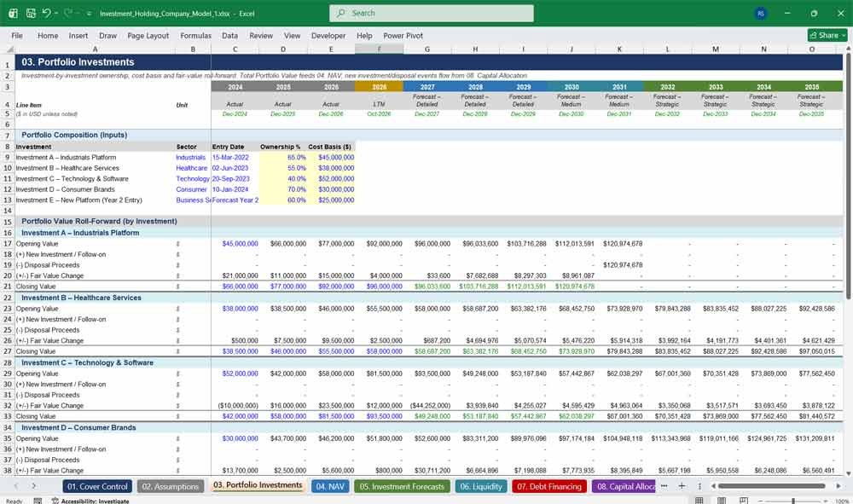Click the Save icon in title bar
This screenshot has width=853, height=504.
pyautogui.click(x=31, y=13)
